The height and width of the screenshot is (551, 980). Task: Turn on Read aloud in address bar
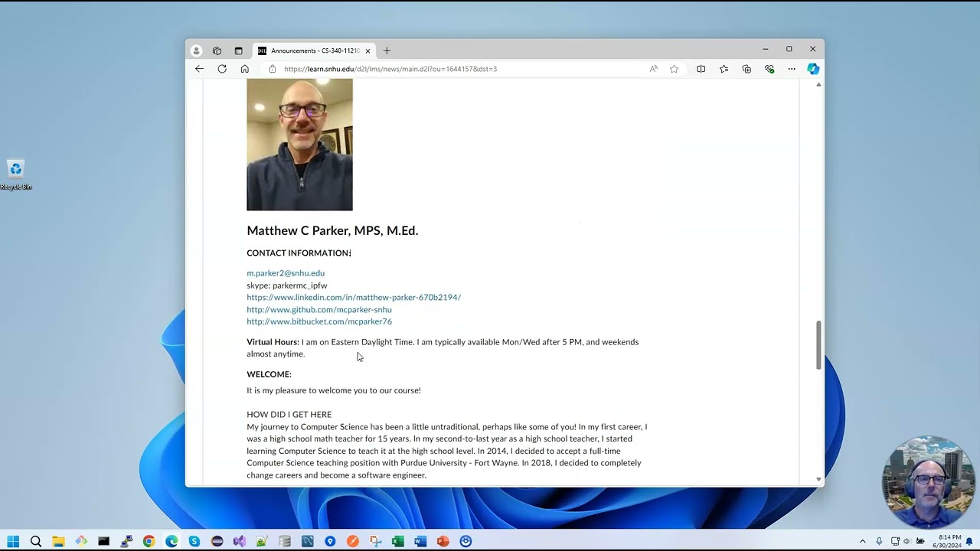coord(653,69)
